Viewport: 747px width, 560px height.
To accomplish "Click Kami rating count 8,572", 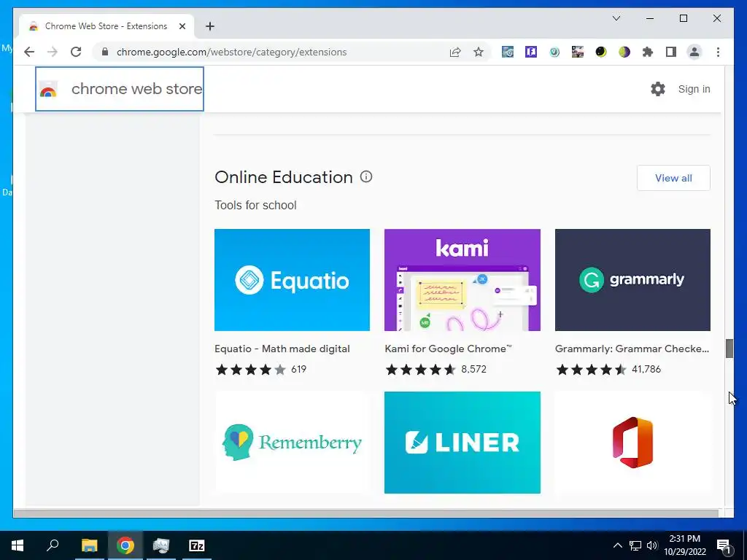I will 473,369.
